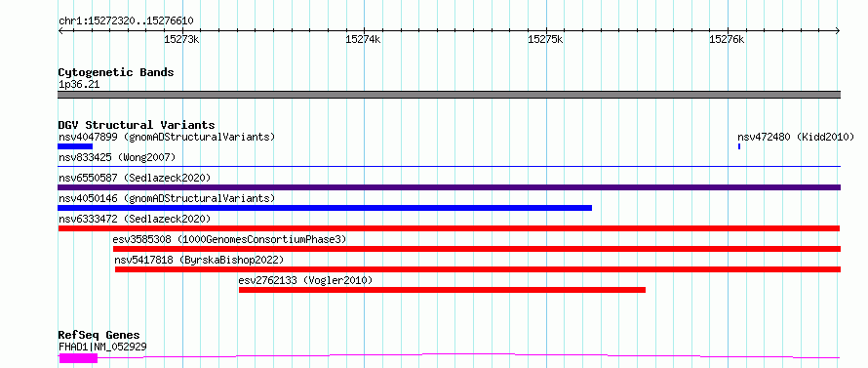Click the esv3585308 (1000GenomesConsortiumPhase3) label

click(x=230, y=239)
